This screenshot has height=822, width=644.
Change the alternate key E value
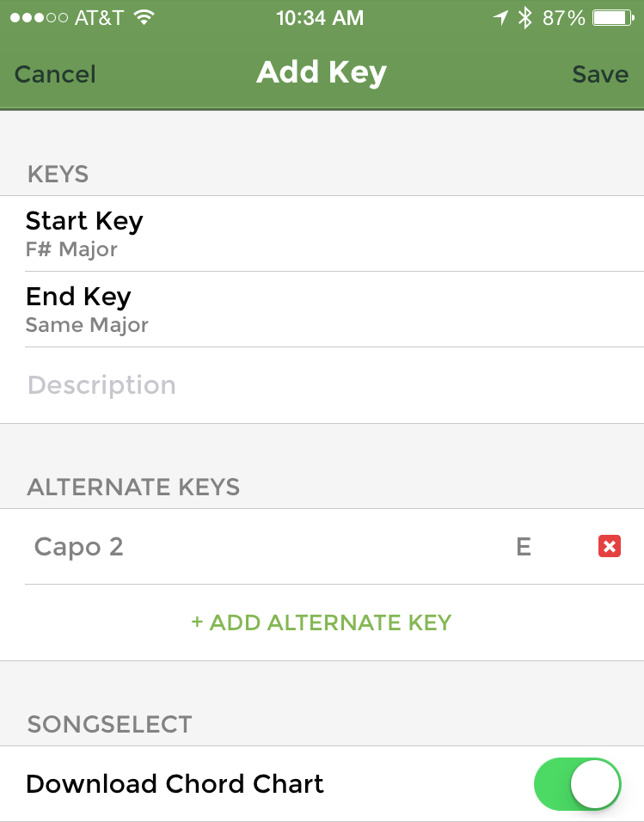(523, 547)
